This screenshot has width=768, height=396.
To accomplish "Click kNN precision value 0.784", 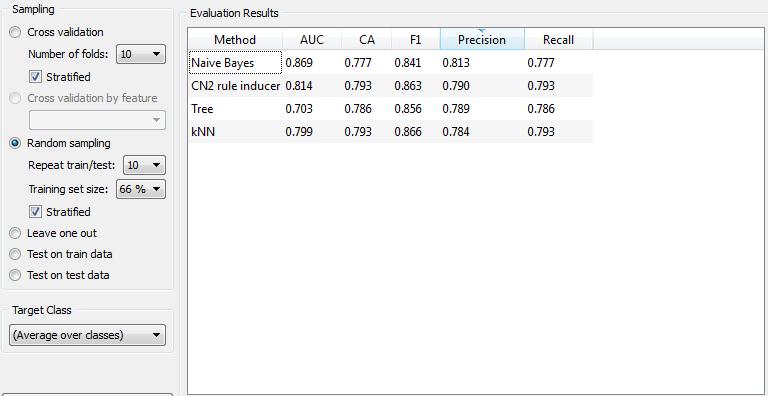I will pos(456,132).
